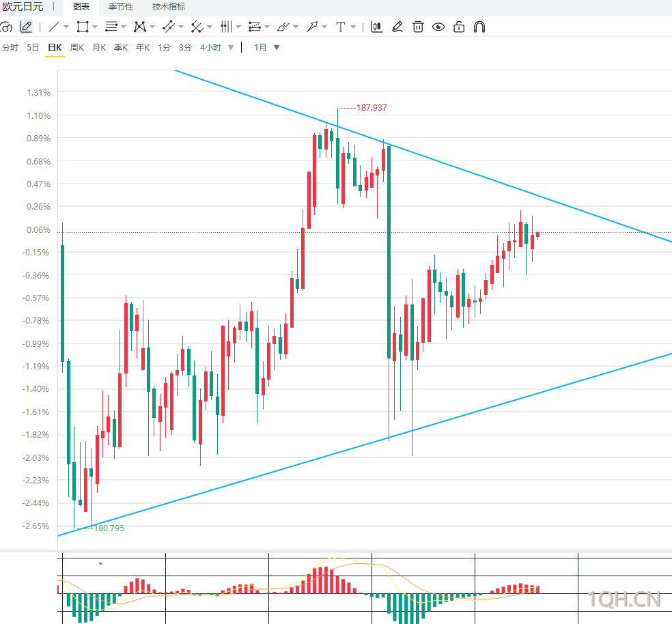Select the vertical cycle lines tool
Viewport: 672px width, 624px height.
(x=226, y=27)
